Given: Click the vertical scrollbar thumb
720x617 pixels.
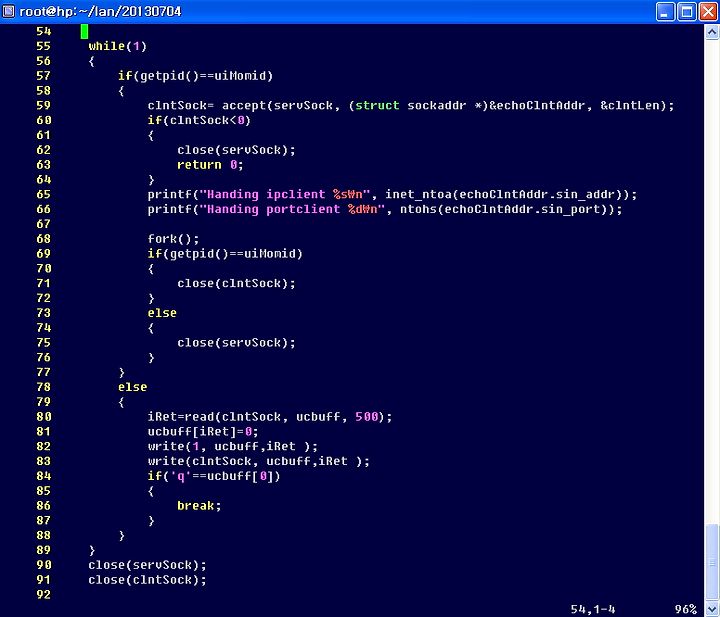Looking at the screenshot, I should pos(712,562).
